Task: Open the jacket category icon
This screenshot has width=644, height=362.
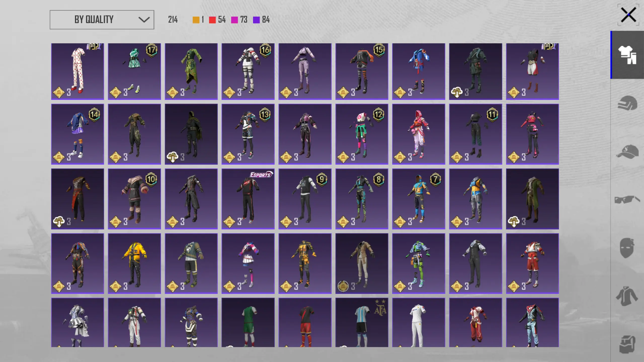Action: 627,296
